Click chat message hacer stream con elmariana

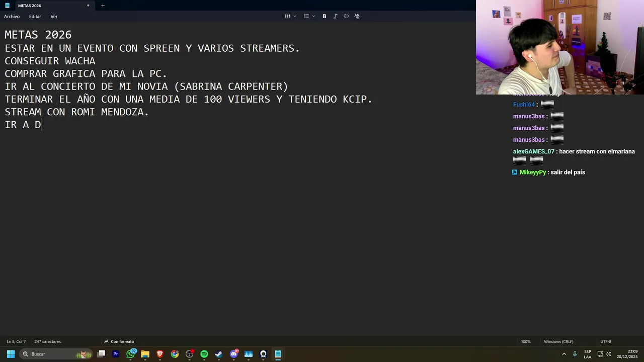pyautogui.click(x=597, y=151)
